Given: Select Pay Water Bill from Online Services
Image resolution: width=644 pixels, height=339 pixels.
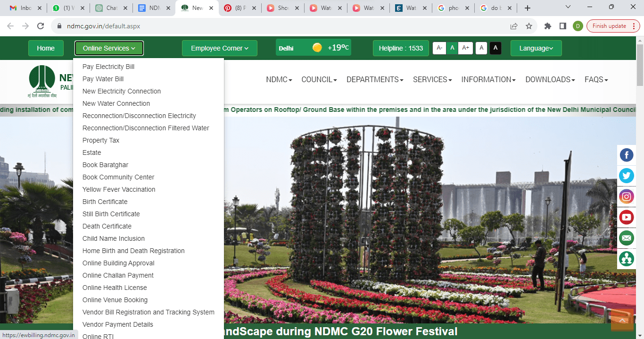Looking at the screenshot, I should point(103,79).
